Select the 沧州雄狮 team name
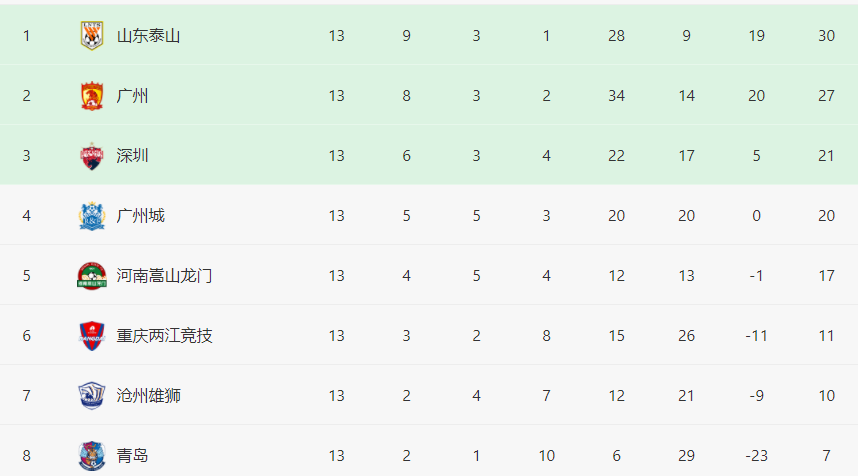Viewport: 858px width, 476px height. click(x=148, y=396)
